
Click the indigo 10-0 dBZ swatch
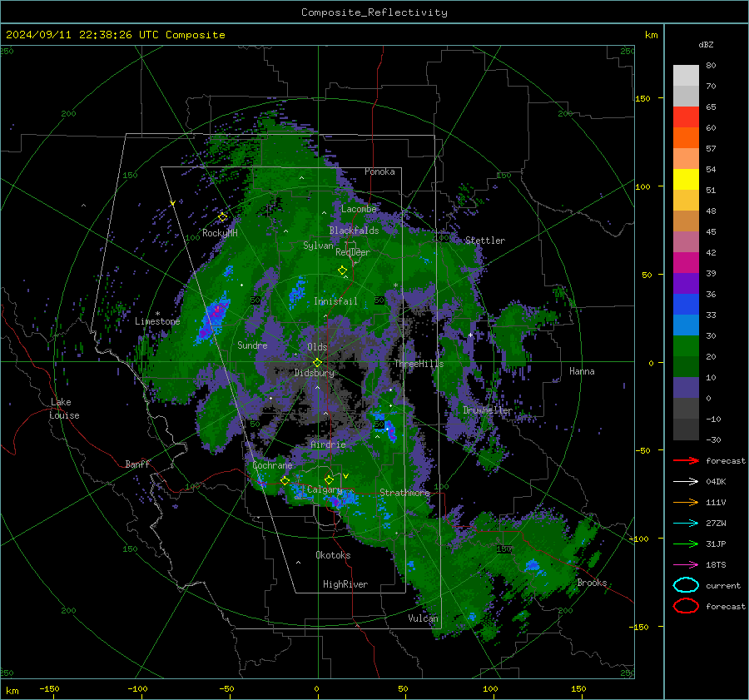[x=686, y=388]
